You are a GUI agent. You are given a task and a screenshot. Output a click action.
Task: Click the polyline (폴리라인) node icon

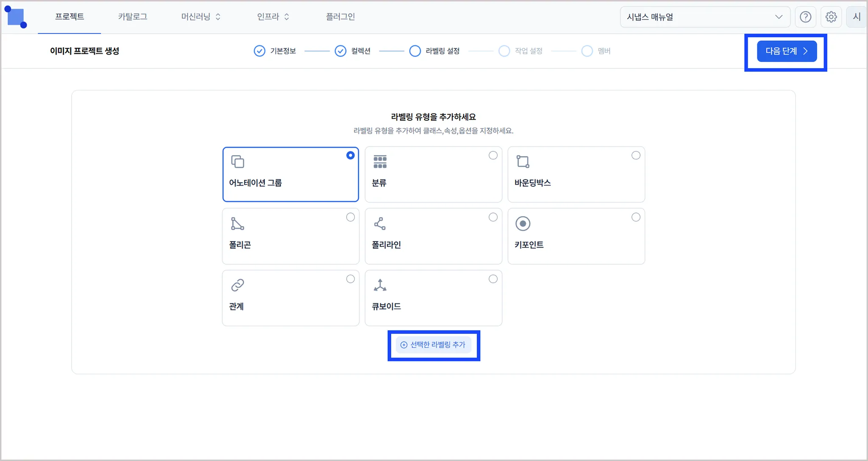coord(380,224)
